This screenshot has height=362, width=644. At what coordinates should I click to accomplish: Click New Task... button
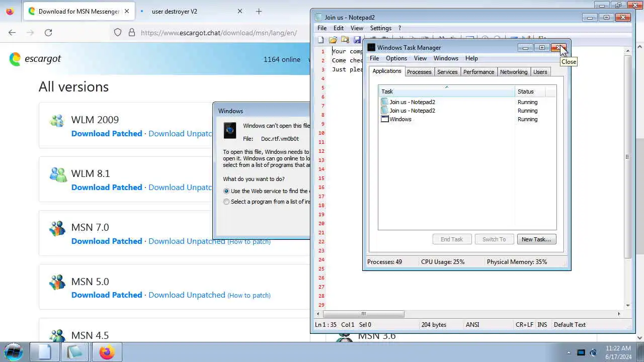tap(536, 239)
